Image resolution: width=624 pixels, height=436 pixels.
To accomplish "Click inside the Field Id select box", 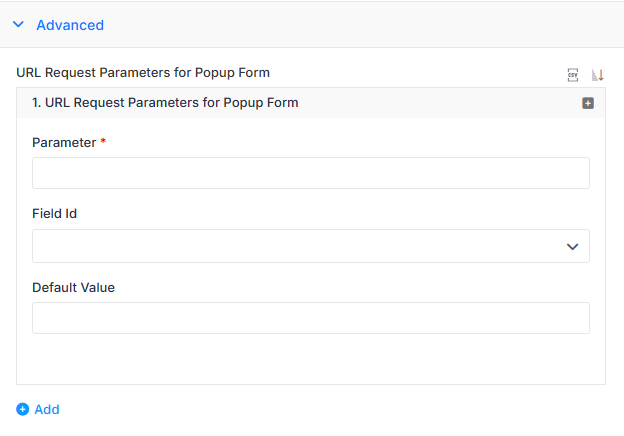I will click(x=311, y=246).
